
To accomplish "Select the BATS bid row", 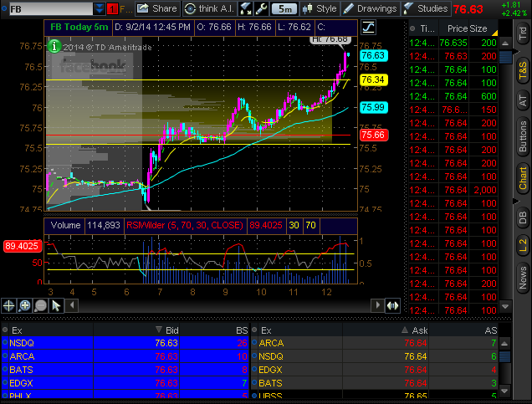I will click(125, 370).
